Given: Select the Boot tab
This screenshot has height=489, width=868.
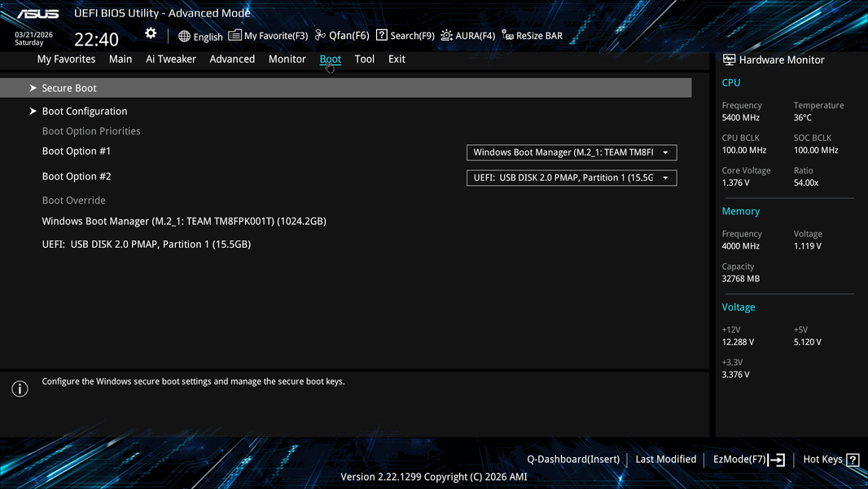Looking at the screenshot, I should coord(330,59).
